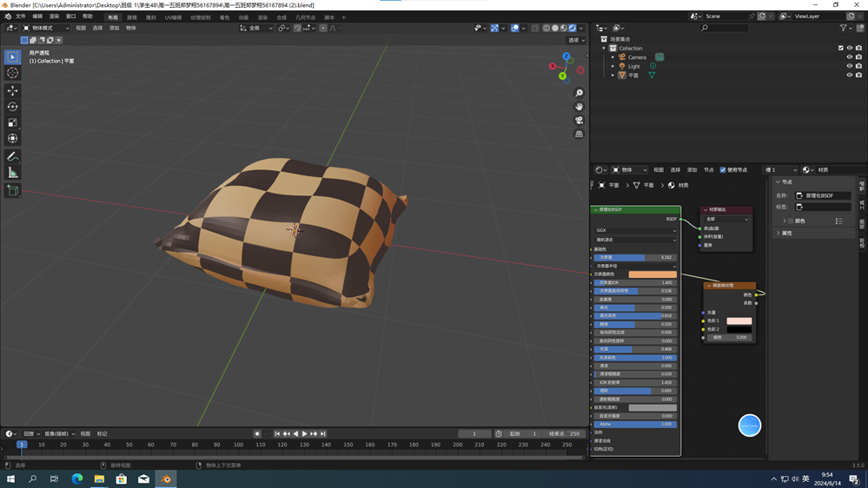The image size is (868, 488).
Task: Open 色彩 1 pink swatch on checker node
Action: [x=739, y=321]
